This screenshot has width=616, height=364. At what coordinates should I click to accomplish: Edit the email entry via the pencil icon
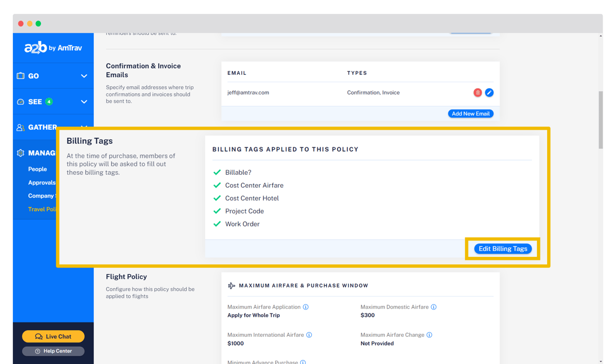(x=489, y=92)
